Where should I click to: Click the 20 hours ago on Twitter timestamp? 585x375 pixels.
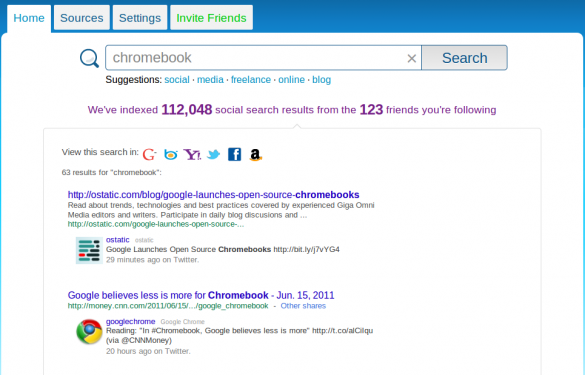click(148, 351)
